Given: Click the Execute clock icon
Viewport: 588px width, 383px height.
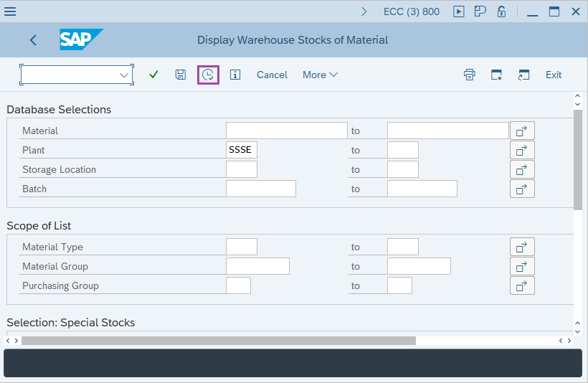Looking at the screenshot, I should point(208,75).
